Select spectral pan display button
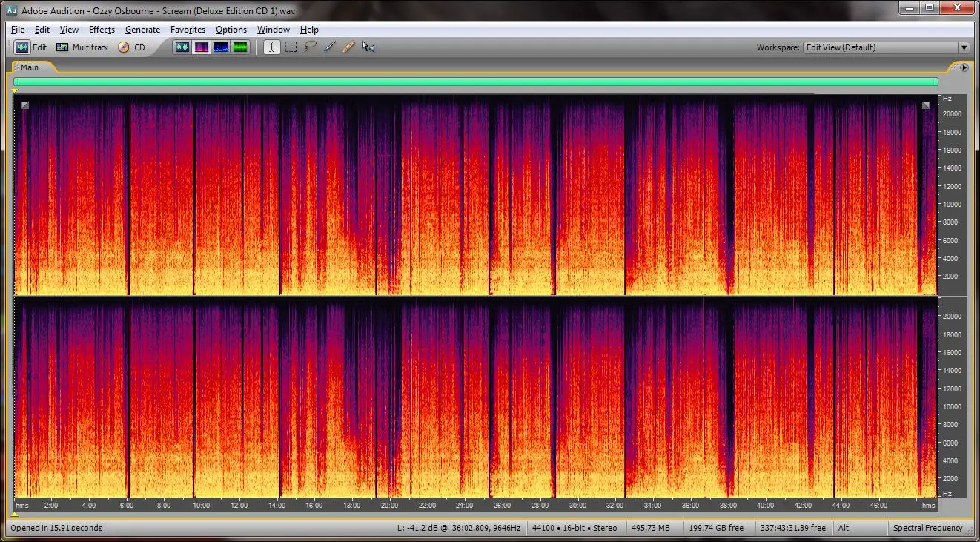Viewport: 980px width, 542px height. point(221,47)
